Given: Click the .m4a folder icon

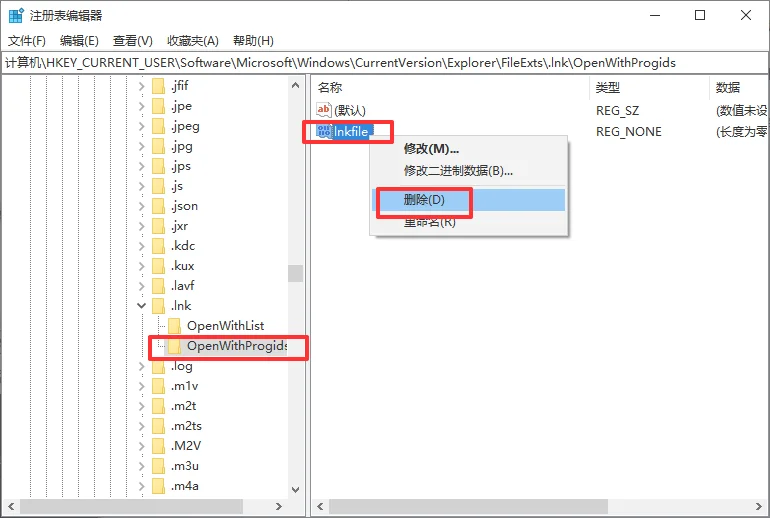Looking at the screenshot, I should pyautogui.click(x=158, y=486).
